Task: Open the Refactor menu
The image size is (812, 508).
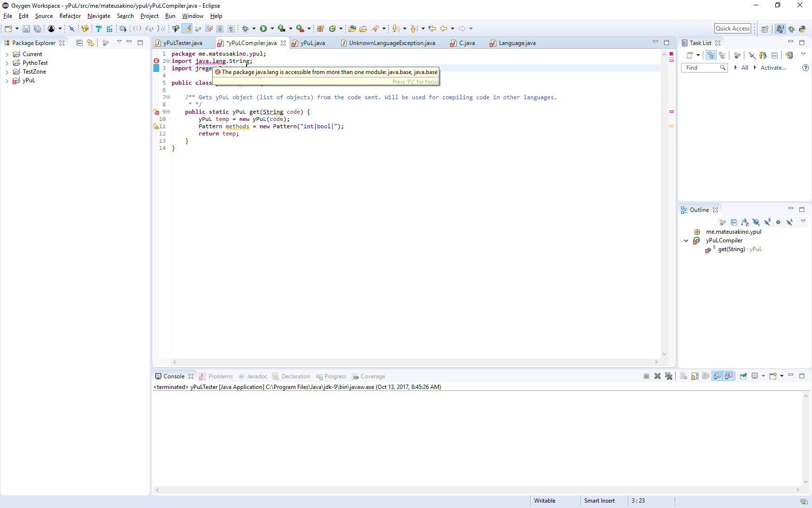Action: coord(70,16)
